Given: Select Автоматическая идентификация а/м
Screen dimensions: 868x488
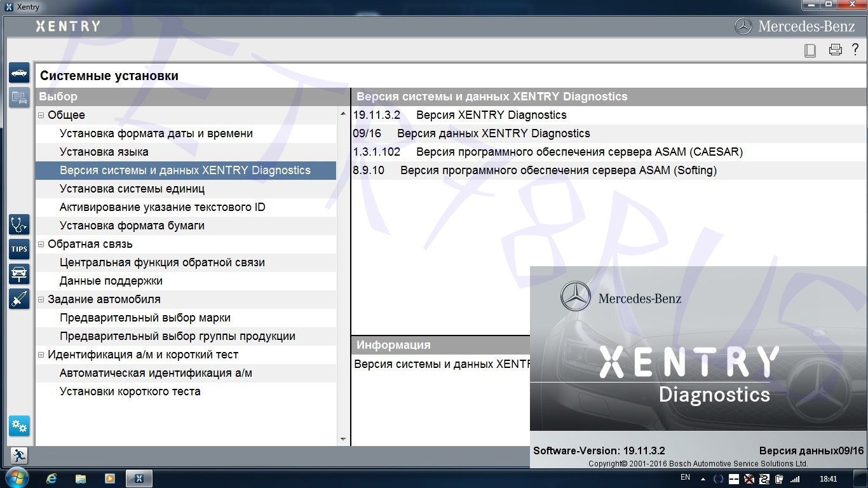Looking at the screenshot, I should click(186, 373).
